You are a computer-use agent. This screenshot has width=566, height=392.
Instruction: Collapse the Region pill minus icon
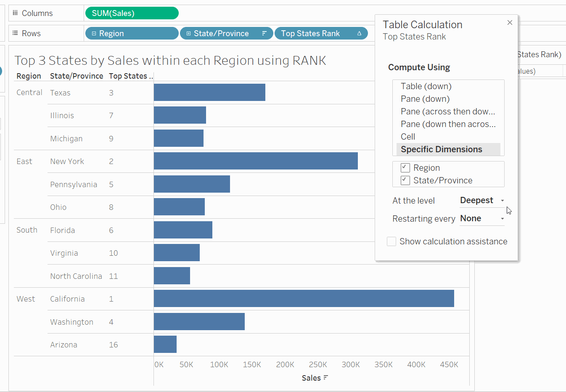coord(94,34)
